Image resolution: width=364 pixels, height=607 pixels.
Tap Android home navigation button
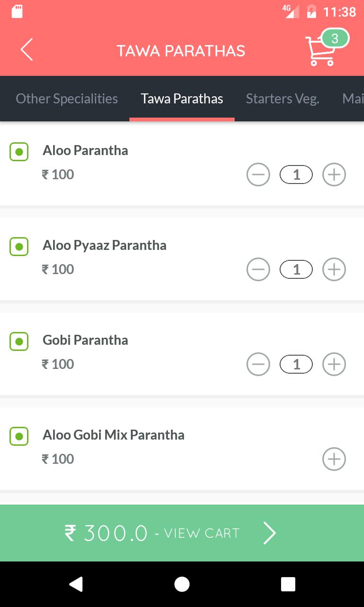pos(182,584)
